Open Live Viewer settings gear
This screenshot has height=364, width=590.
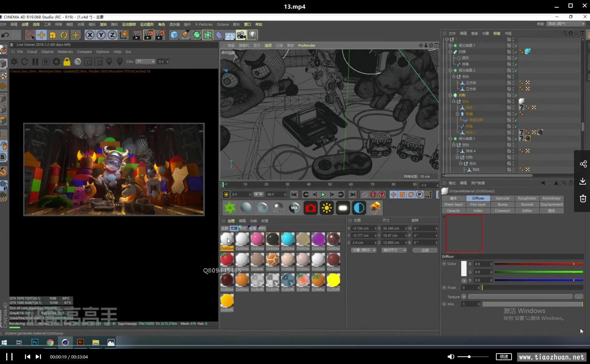[56, 62]
